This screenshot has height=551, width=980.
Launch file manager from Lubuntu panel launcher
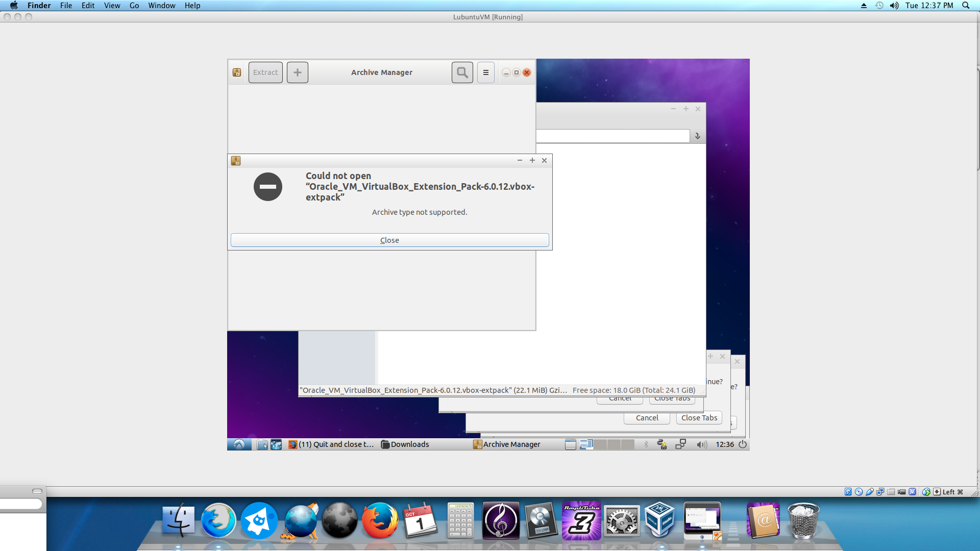coord(262,444)
